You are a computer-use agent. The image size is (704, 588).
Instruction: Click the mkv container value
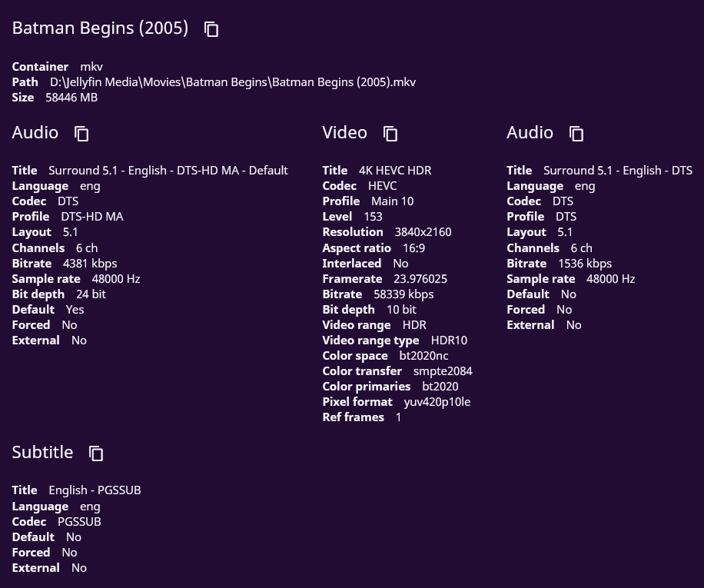pos(91,67)
